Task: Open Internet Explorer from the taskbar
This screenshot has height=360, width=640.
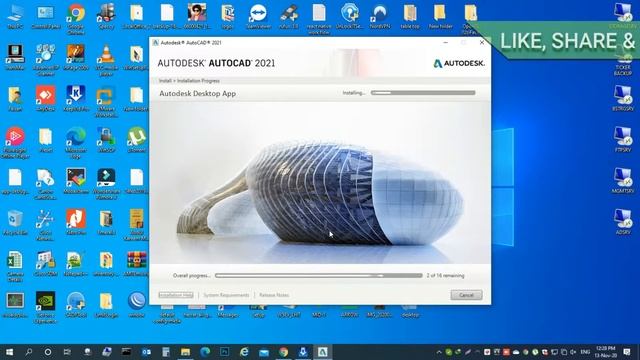Action: tap(244, 352)
